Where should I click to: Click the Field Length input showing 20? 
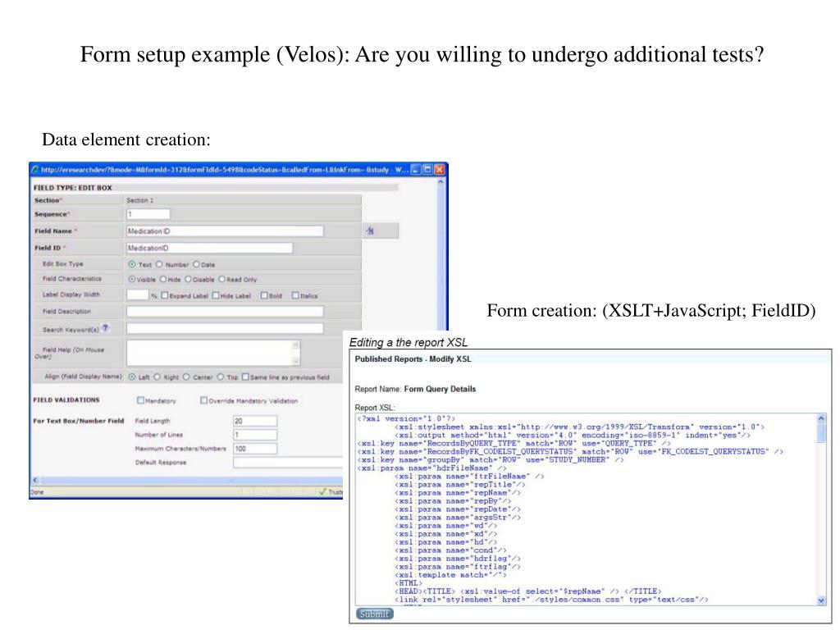click(255, 421)
